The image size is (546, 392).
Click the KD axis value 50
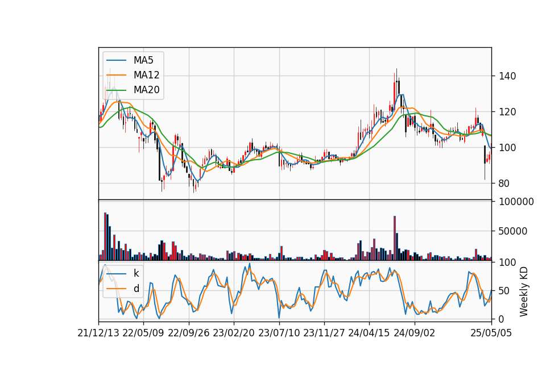pyautogui.click(x=504, y=291)
